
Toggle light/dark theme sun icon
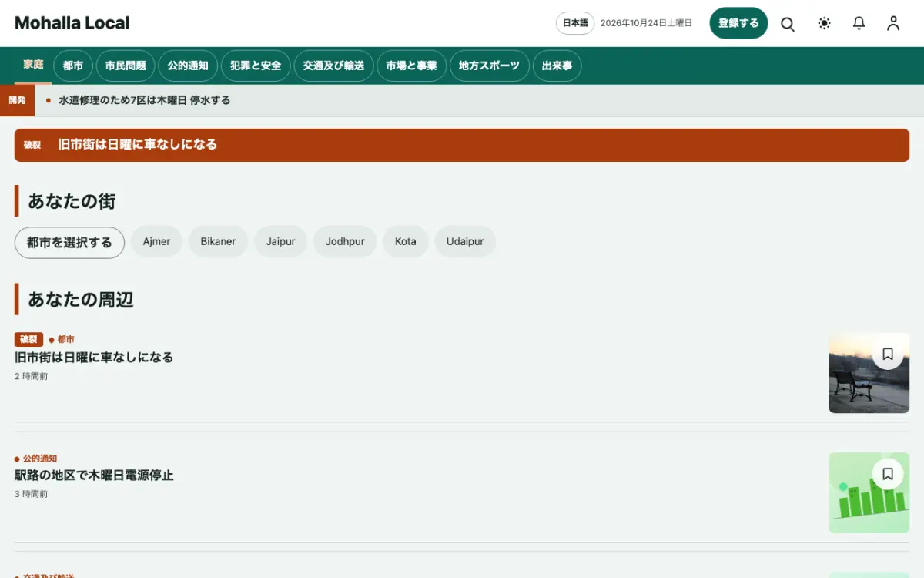pyautogui.click(x=825, y=23)
